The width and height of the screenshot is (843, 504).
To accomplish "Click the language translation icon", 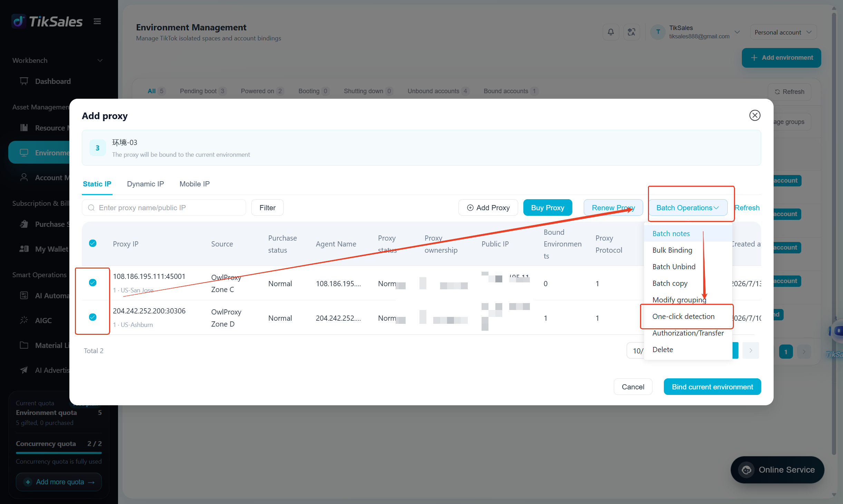I will [631, 32].
